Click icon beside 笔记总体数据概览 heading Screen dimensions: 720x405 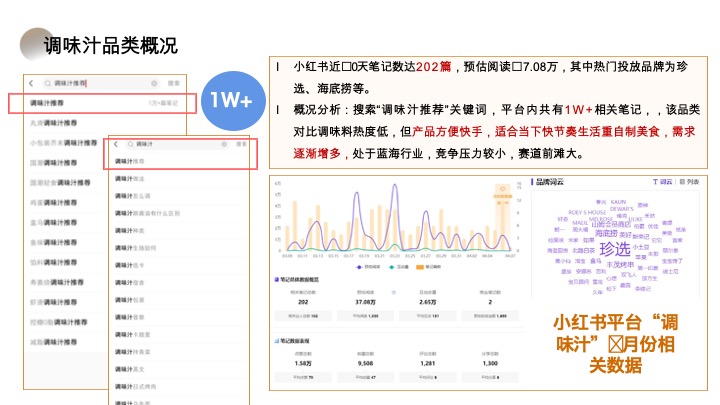tap(276, 279)
